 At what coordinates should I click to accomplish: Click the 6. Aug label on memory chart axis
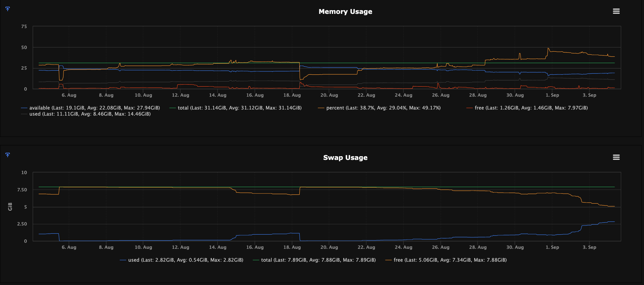pos(69,95)
